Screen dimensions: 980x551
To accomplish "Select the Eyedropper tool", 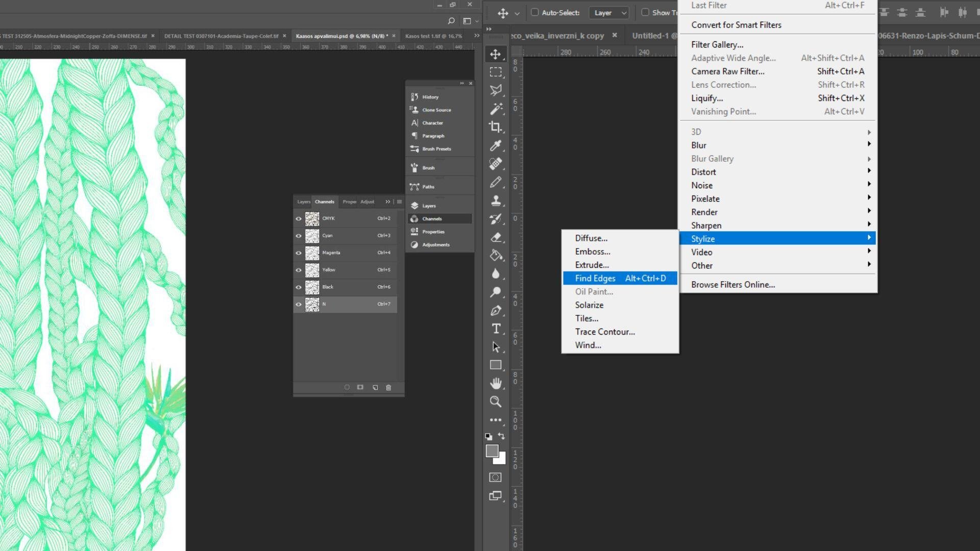I will click(x=495, y=146).
